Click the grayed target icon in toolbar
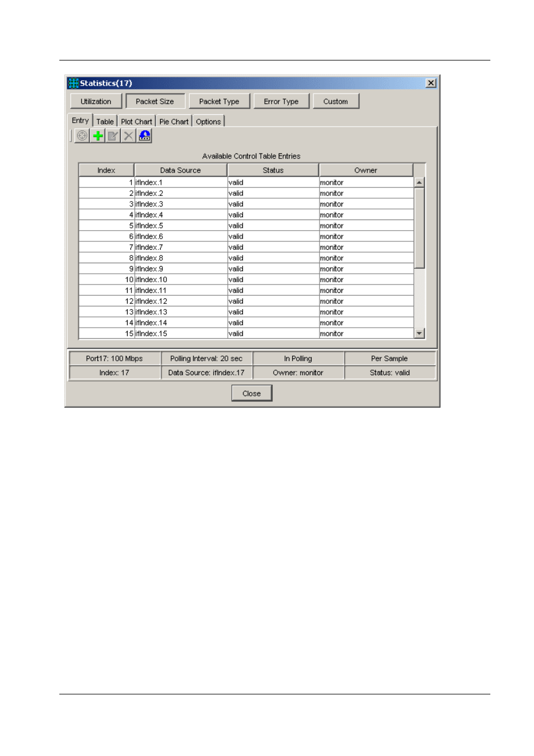This screenshot has height=756, width=534. tap(82, 136)
